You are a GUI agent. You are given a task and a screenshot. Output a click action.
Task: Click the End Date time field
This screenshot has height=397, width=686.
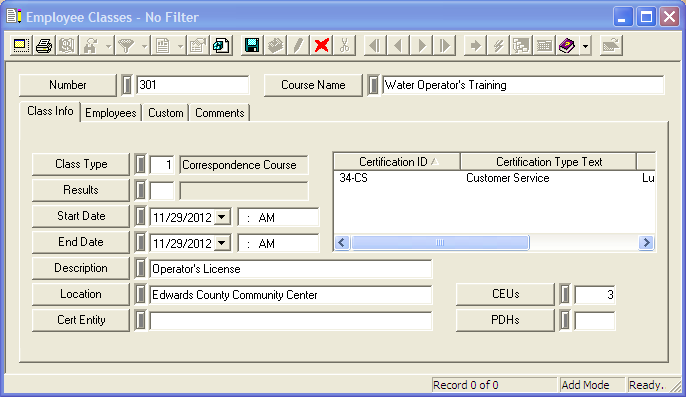coord(278,243)
